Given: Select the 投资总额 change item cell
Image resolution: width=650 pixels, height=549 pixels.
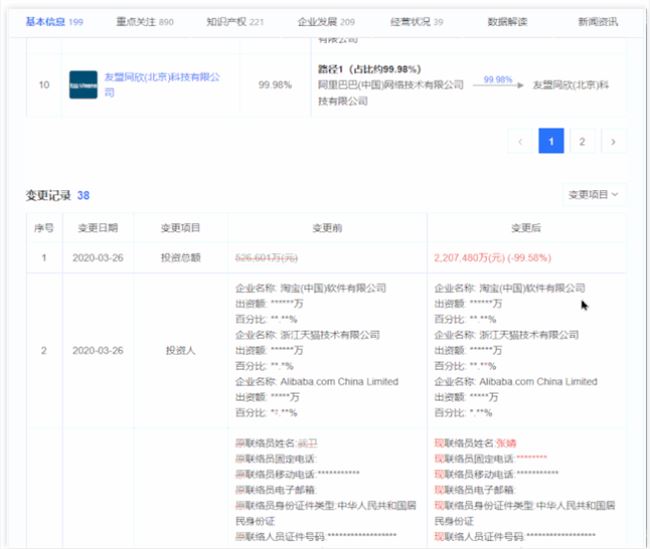Looking at the screenshot, I should (181, 257).
